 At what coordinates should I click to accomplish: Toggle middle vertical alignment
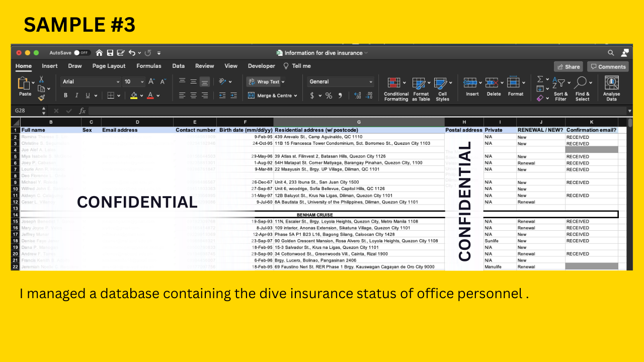pyautogui.click(x=193, y=81)
